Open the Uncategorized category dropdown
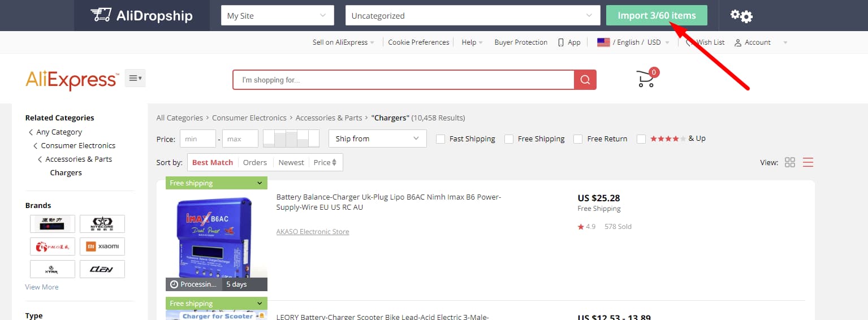The height and width of the screenshot is (320, 868). coord(473,15)
